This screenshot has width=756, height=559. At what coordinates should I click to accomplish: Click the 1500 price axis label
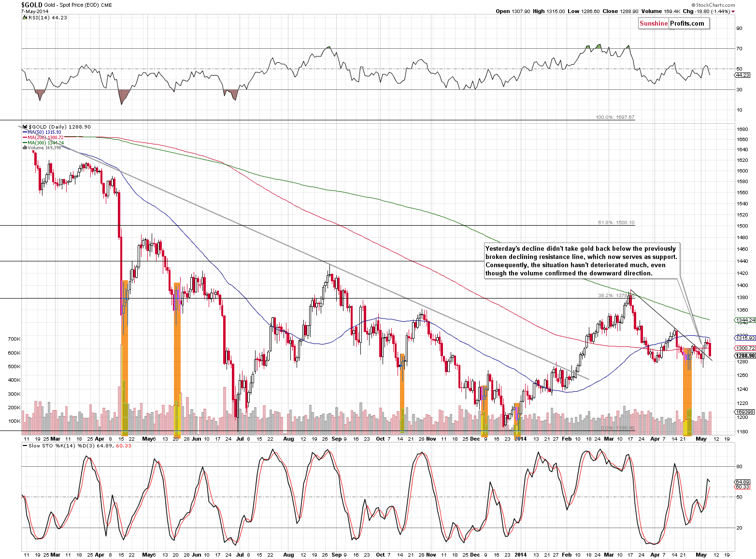pos(742,226)
